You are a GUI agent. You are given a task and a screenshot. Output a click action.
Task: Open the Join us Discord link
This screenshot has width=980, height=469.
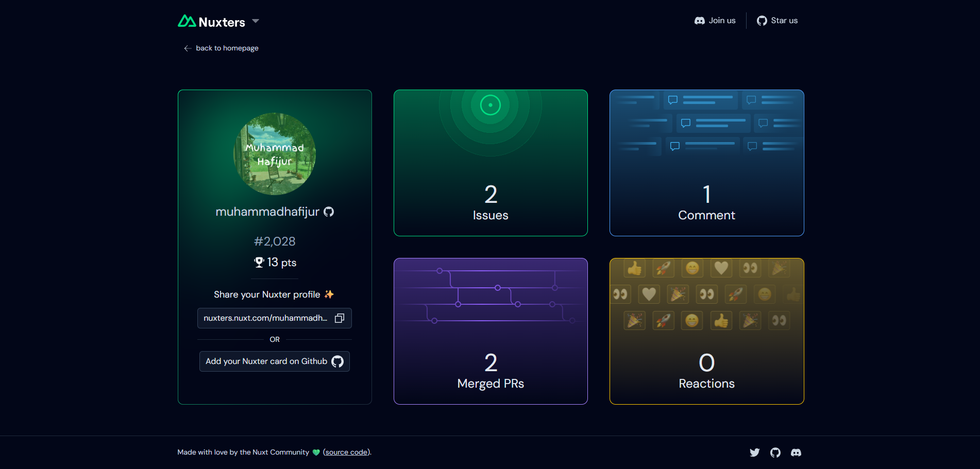(x=715, y=21)
